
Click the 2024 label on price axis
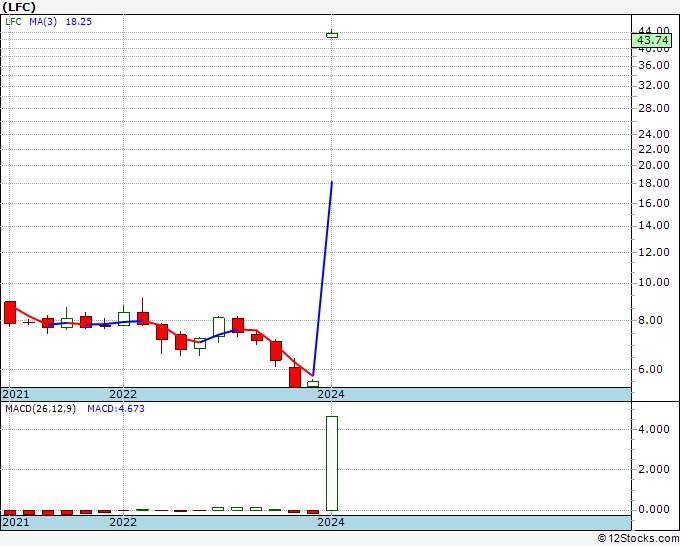(330, 394)
